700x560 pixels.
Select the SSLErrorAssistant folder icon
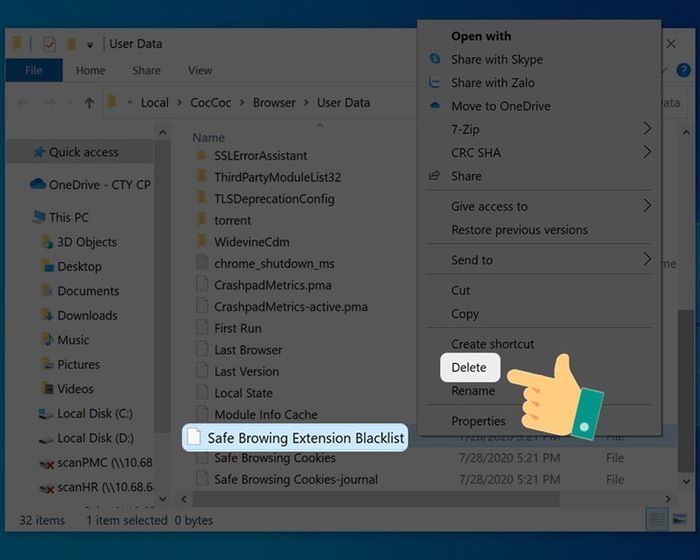(x=202, y=155)
